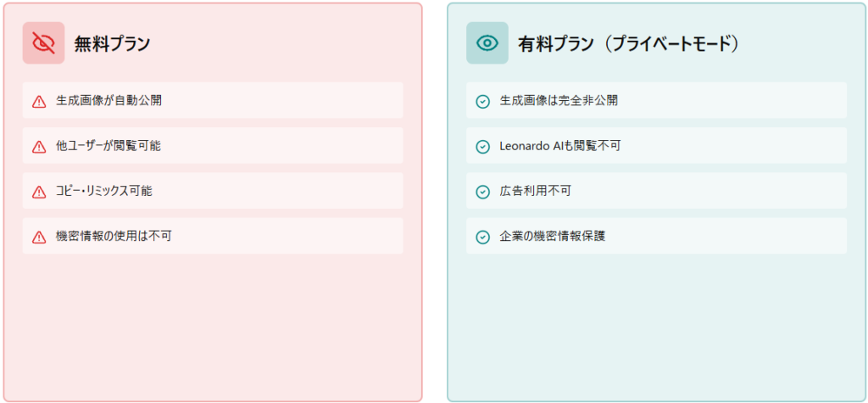The image size is (868, 403).
Task: Click warning triangle next to 機密情報の使用は不可
Action: 39,238
